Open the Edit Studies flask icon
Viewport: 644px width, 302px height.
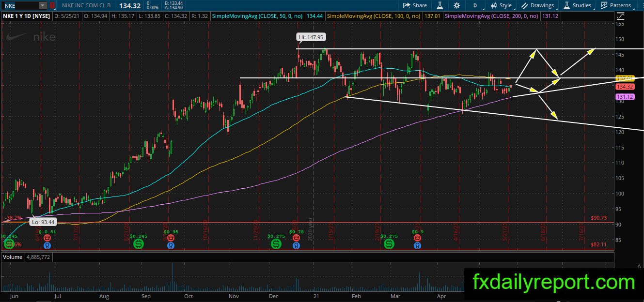click(440, 5)
